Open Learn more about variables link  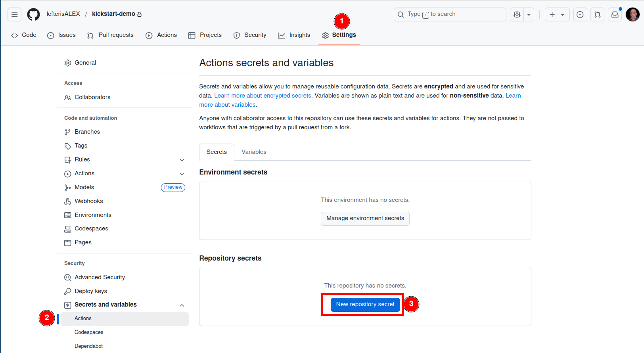click(x=227, y=105)
